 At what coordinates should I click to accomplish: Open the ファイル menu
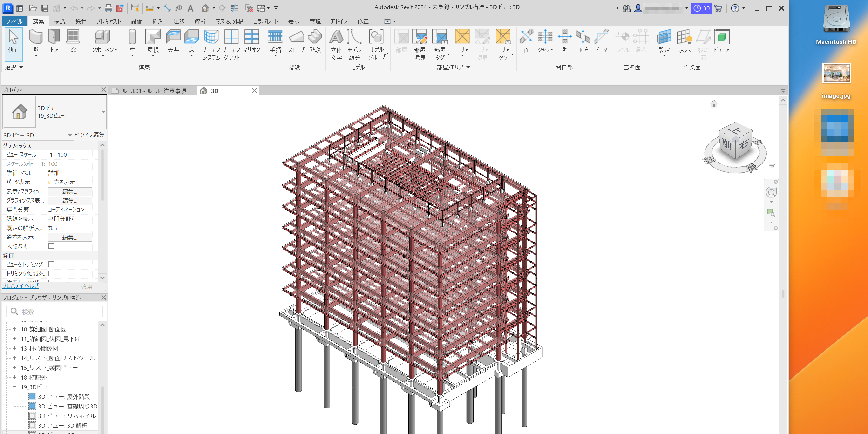tap(14, 21)
